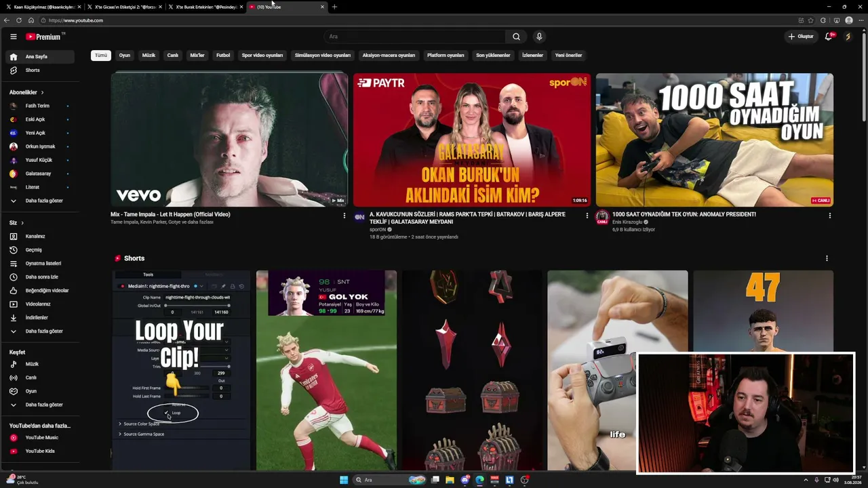The width and height of the screenshot is (868, 488).
Task: Switch to the Kaan Küçükyılmaz X tab
Action: point(42,7)
